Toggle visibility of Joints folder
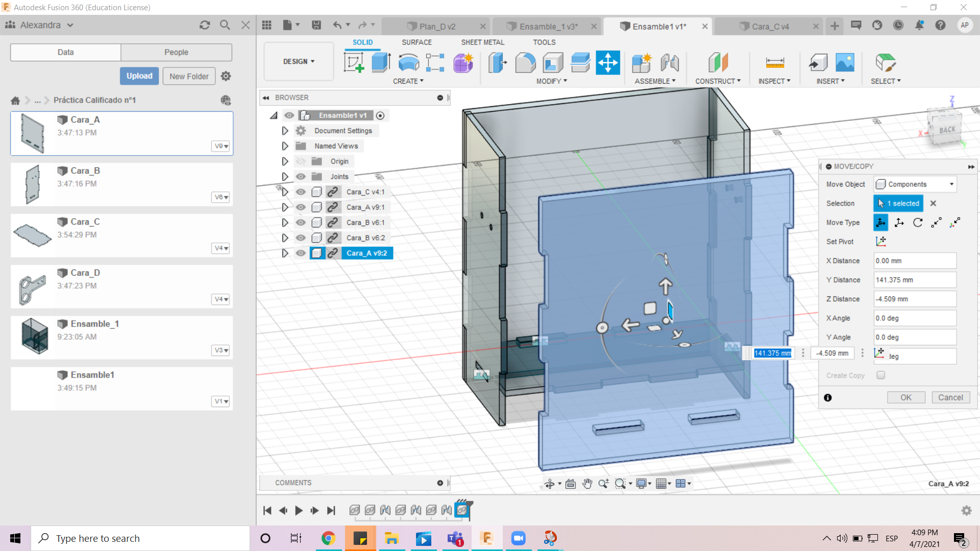Image resolution: width=980 pixels, height=551 pixels. tap(301, 177)
